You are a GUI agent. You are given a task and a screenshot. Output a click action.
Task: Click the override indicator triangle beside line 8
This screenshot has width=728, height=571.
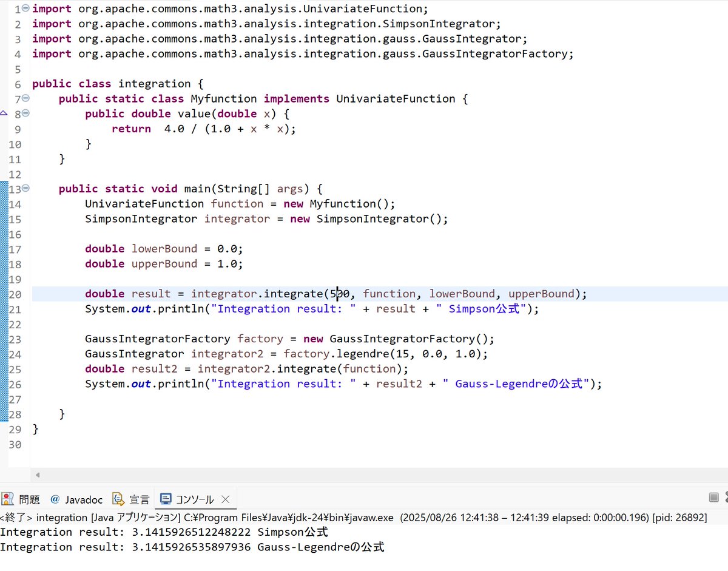click(4, 114)
